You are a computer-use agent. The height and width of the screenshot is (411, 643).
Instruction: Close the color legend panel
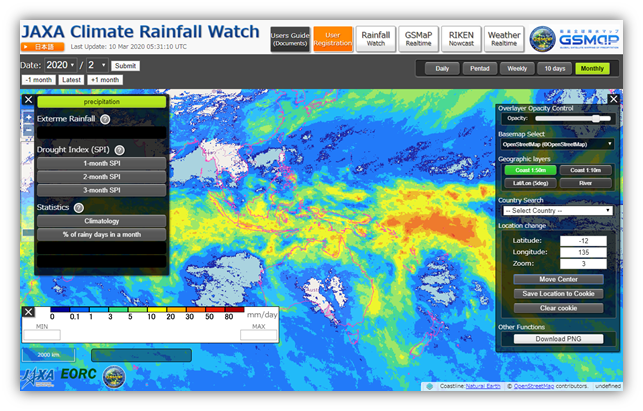[28, 312]
